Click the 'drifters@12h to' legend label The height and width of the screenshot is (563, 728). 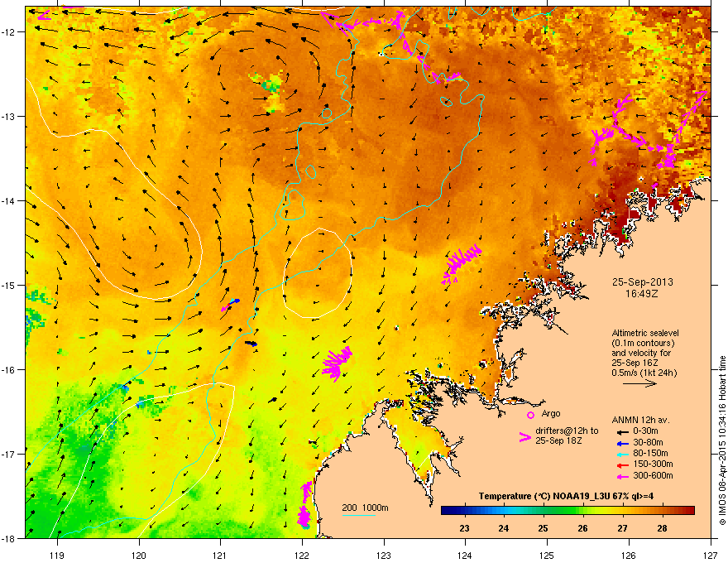pyautogui.click(x=567, y=431)
